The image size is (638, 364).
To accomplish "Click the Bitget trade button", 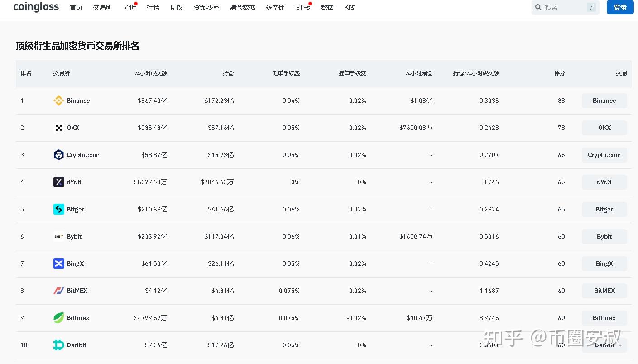I will 604,209.
